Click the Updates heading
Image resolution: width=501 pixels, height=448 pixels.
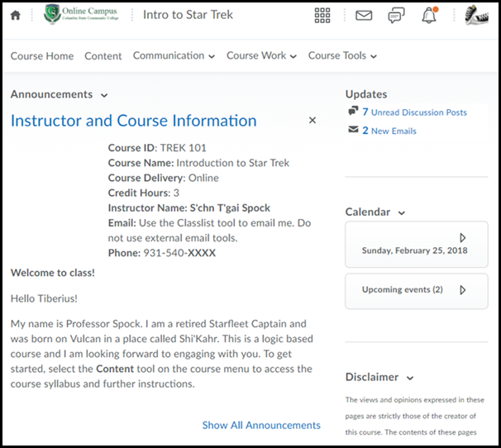click(x=366, y=94)
